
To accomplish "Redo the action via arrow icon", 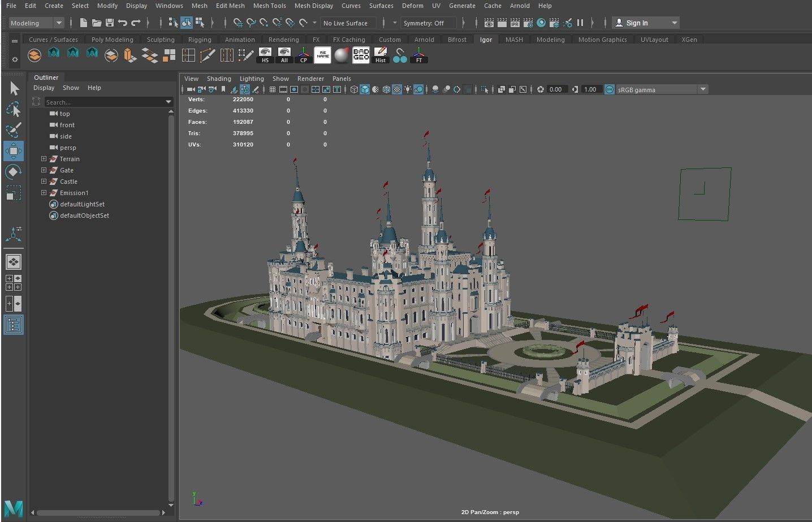I will coord(136,23).
